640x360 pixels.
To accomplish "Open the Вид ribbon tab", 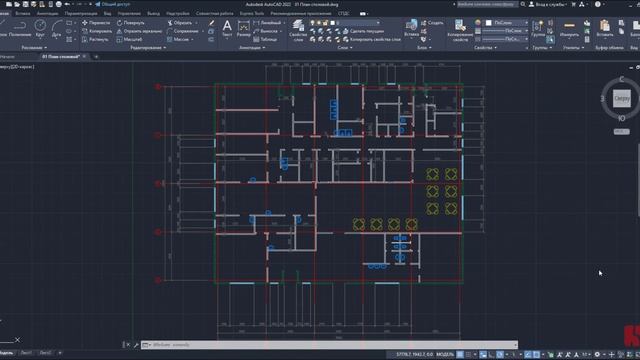I will pyautogui.click(x=107, y=13).
